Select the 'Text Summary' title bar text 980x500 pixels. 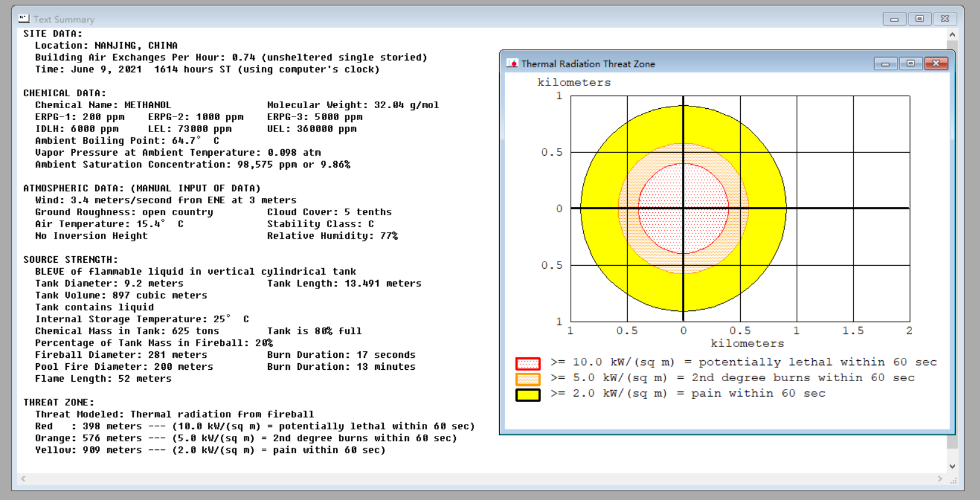[x=64, y=20]
